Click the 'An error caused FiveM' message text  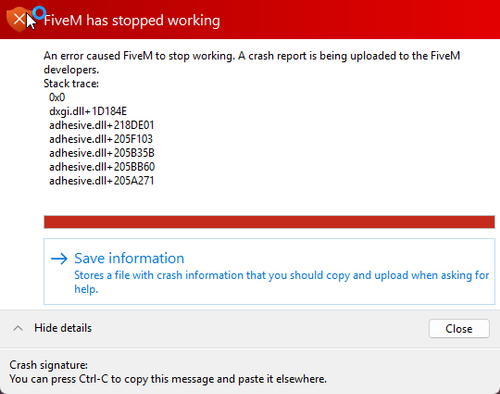point(252,63)
